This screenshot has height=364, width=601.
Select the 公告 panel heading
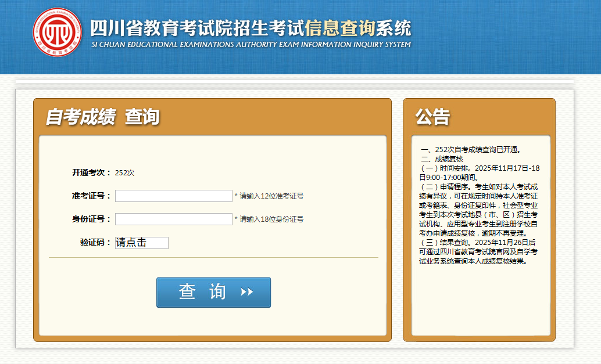(432, 117)
